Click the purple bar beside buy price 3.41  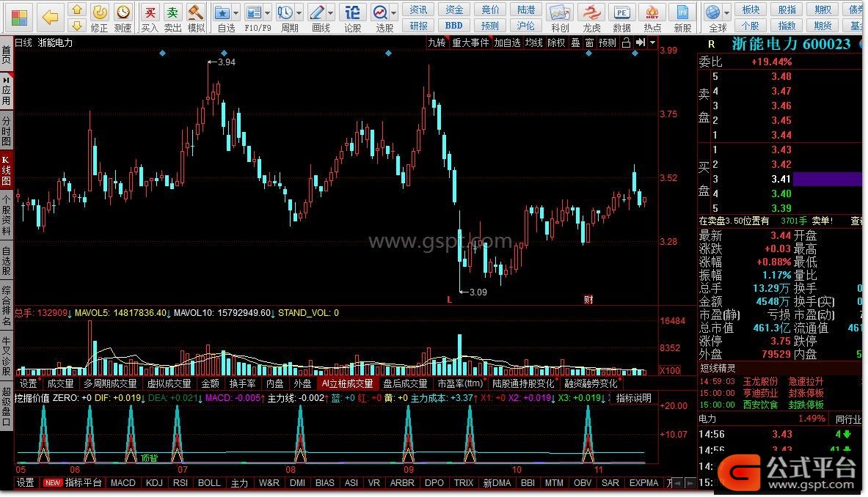pos(828,179)
